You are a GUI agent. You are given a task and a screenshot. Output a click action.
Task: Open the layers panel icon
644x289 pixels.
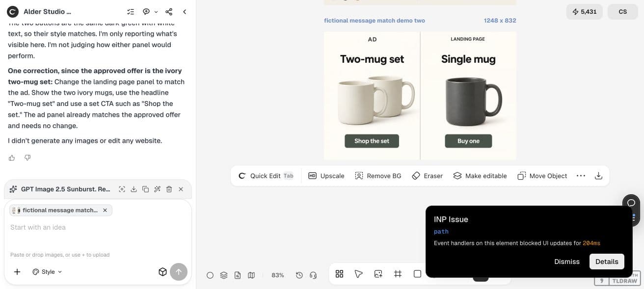tap(224, 275)
